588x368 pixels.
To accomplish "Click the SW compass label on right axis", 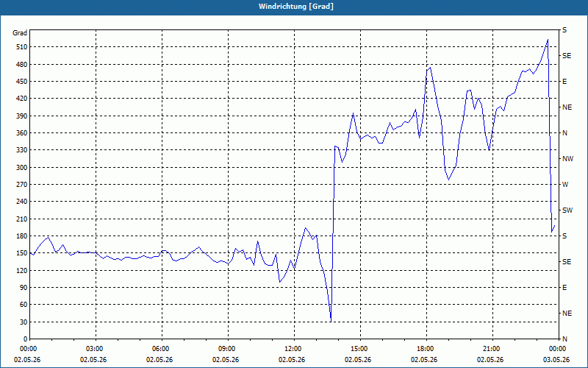I will [567, 210].
